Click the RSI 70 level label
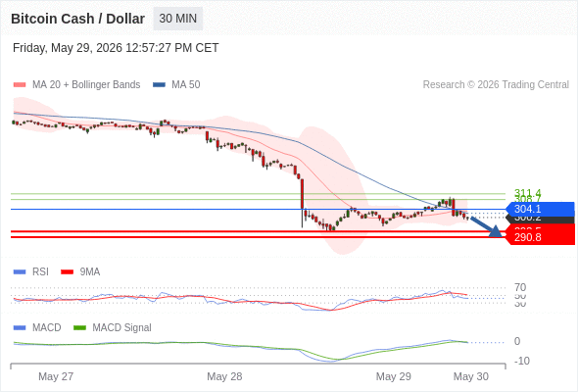The width and height of the screenshot is (578, 392). (520, 287)
